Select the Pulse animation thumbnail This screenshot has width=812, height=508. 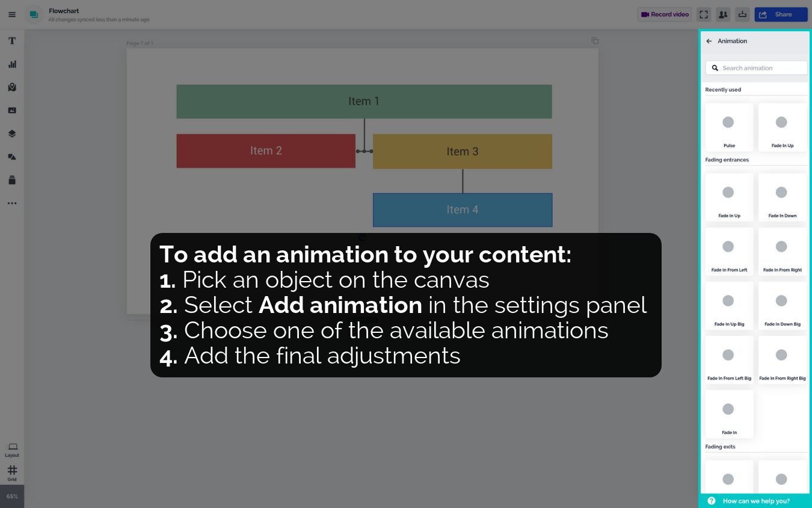click(x=729, y=126)
